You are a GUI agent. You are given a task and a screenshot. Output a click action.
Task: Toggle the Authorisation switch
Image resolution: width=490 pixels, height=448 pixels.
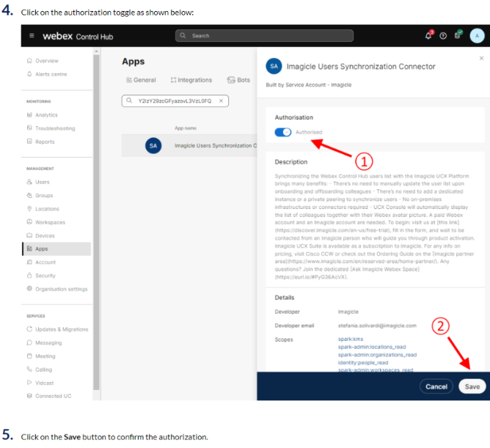(282, 132)
